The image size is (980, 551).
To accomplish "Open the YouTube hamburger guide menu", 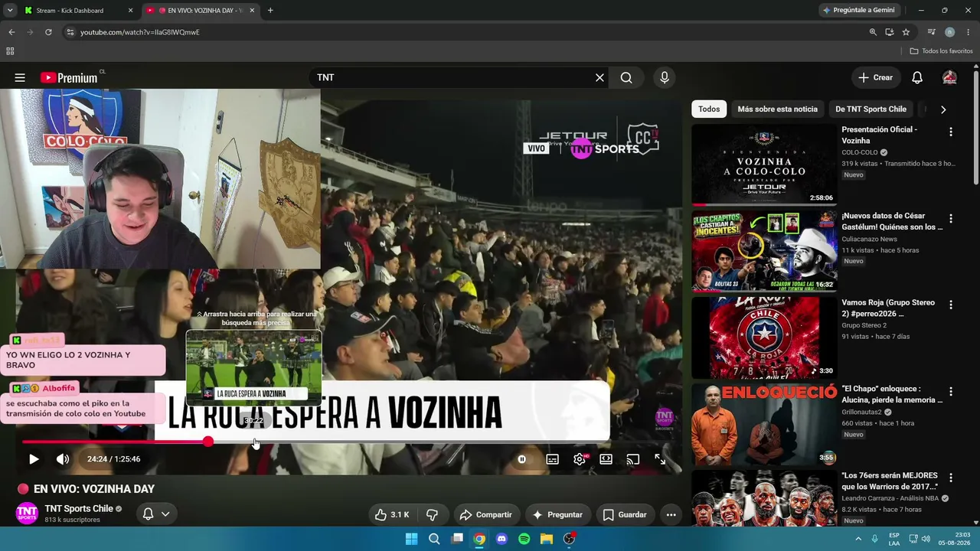I will click(20, 77).
